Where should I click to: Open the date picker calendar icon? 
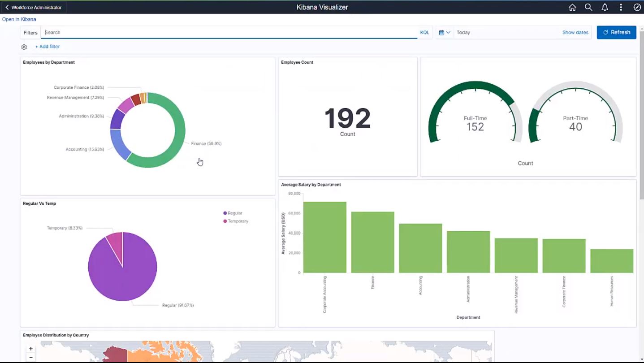(442, 32)
